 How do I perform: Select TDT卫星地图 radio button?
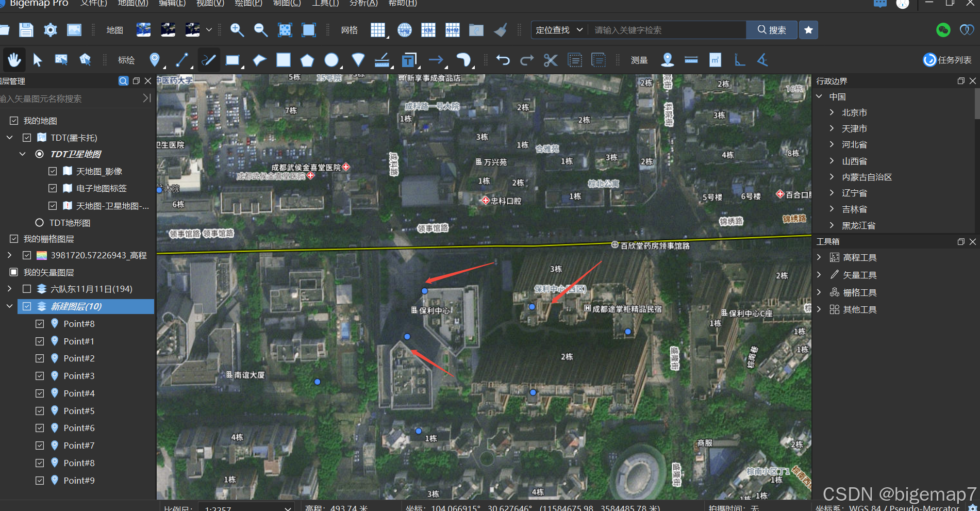pyautogui.click(x=39, y=154)
